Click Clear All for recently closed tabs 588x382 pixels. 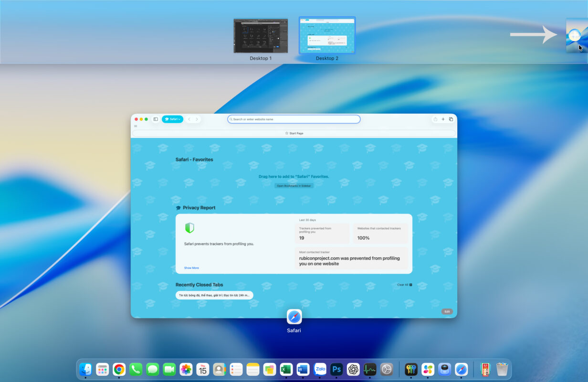(x=404, y=285)
